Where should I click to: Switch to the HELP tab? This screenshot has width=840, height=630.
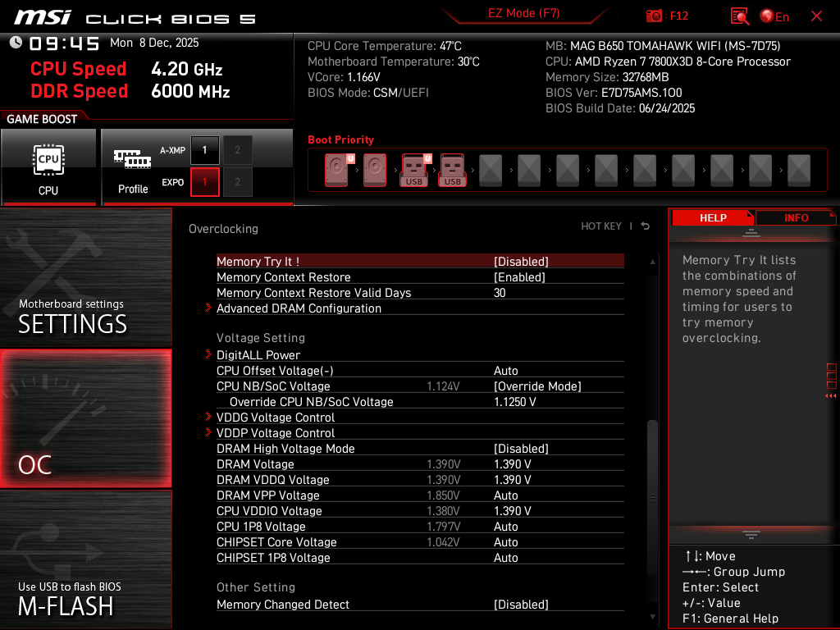click(713, 218)
